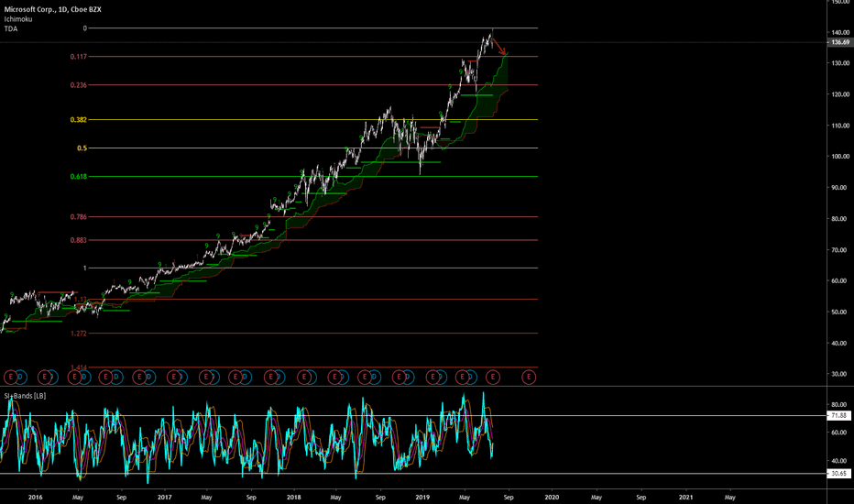Click 90.00 on the price axis
The height and width of the screenshot is (504, 854).
(x=840, y=188)
